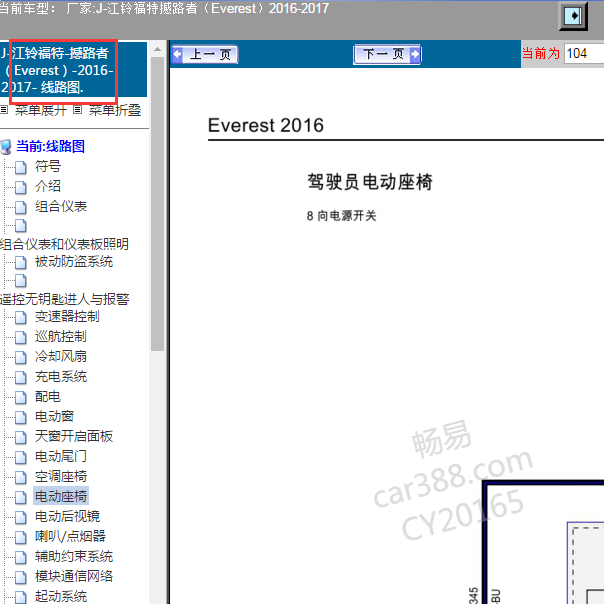
Task: Click the page icon next to 变速器控制
Action: coord(21,317)
